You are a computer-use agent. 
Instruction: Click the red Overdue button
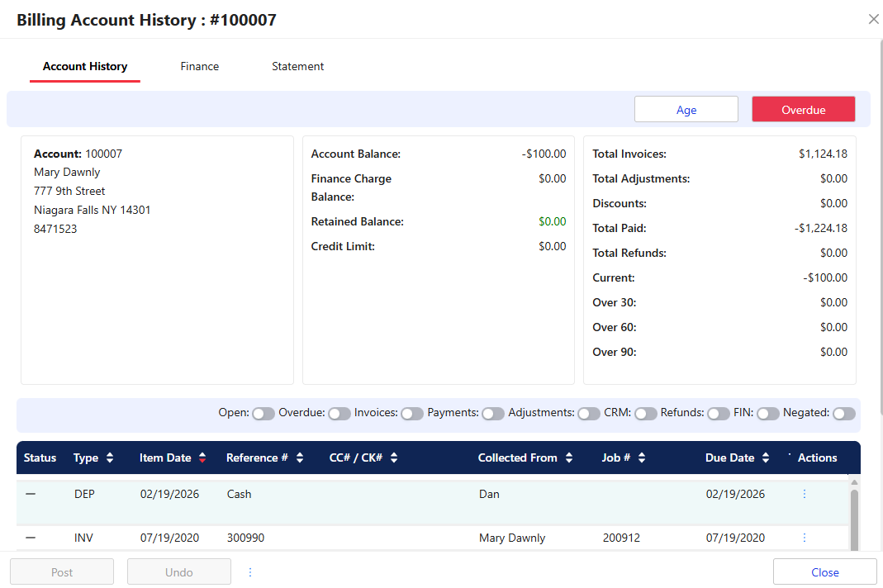point(803,110)
